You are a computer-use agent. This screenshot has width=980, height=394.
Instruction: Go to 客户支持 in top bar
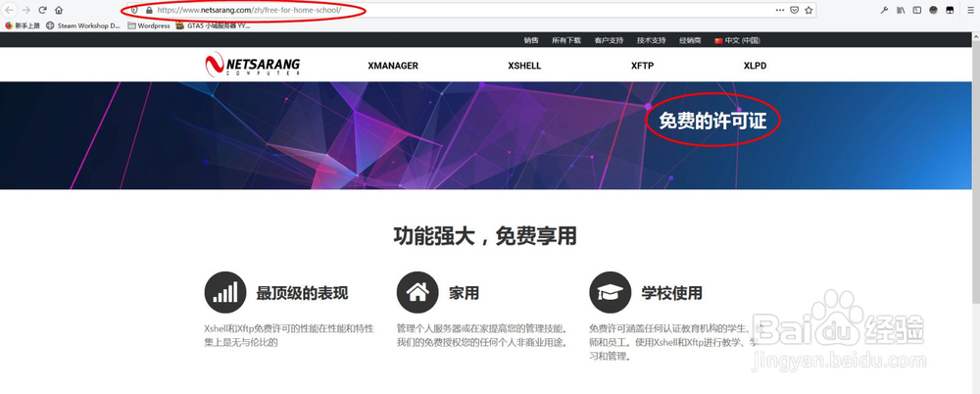click(609, 40)
